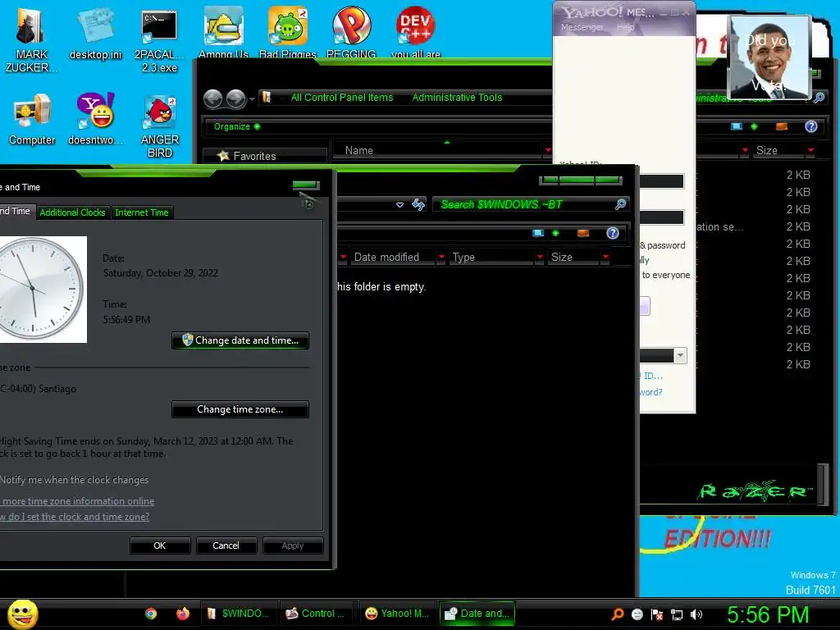Launch Firefox from the taskbar

tap(183, 614)
